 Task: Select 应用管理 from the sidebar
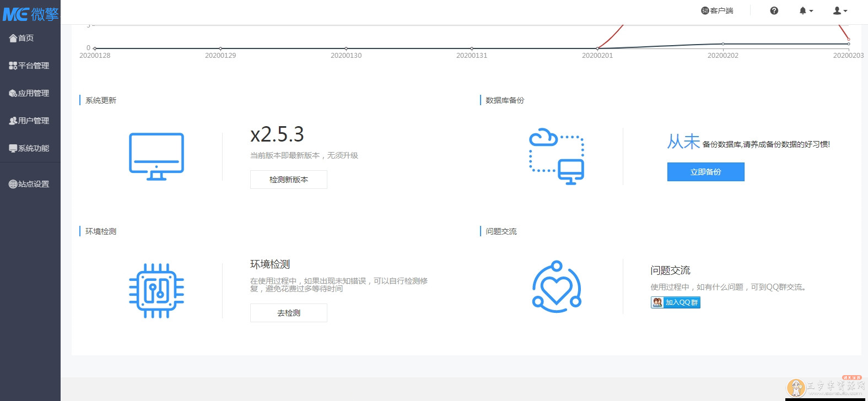pos(29,93)
